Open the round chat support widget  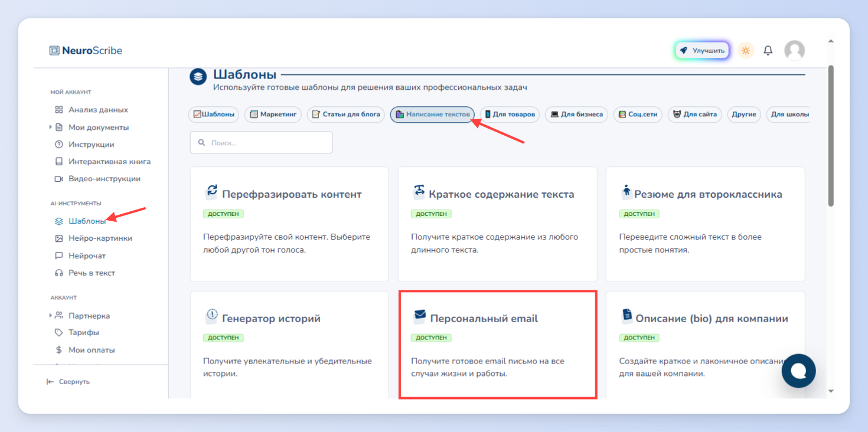coord(798,371)
